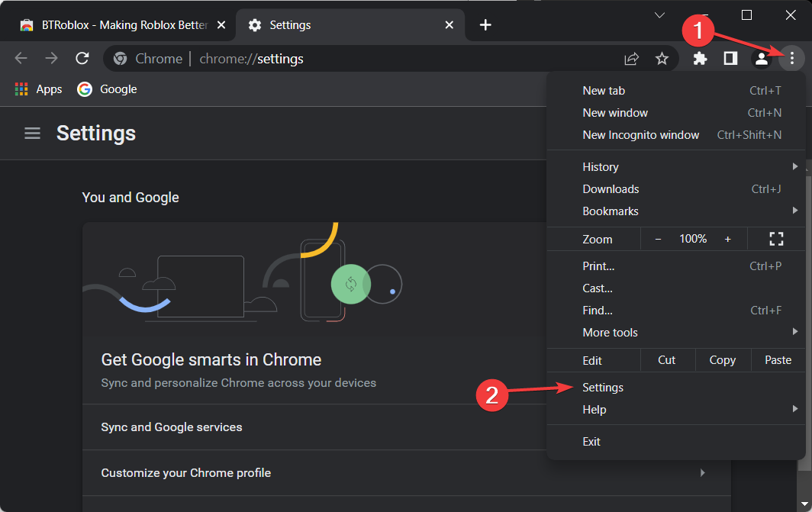Select Settings from the Chrome menu
Image resolution: width=812 pixels, height=512 pixels.
[x=603, y=388]
